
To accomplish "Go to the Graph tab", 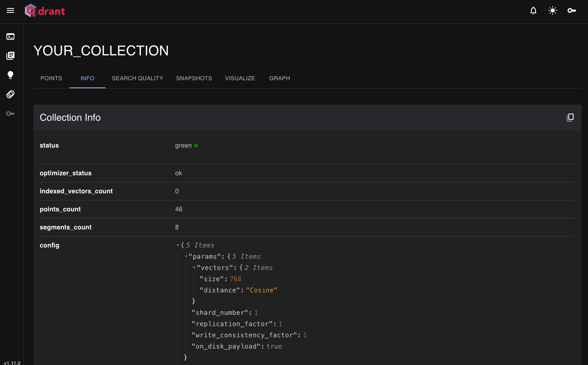I will tap(280, 78).
